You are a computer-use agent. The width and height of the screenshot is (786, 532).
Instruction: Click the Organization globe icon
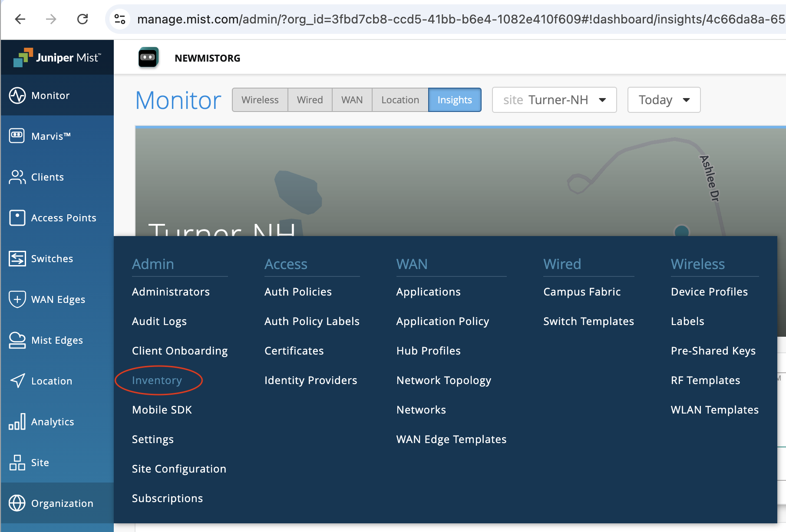coord(17,503)
